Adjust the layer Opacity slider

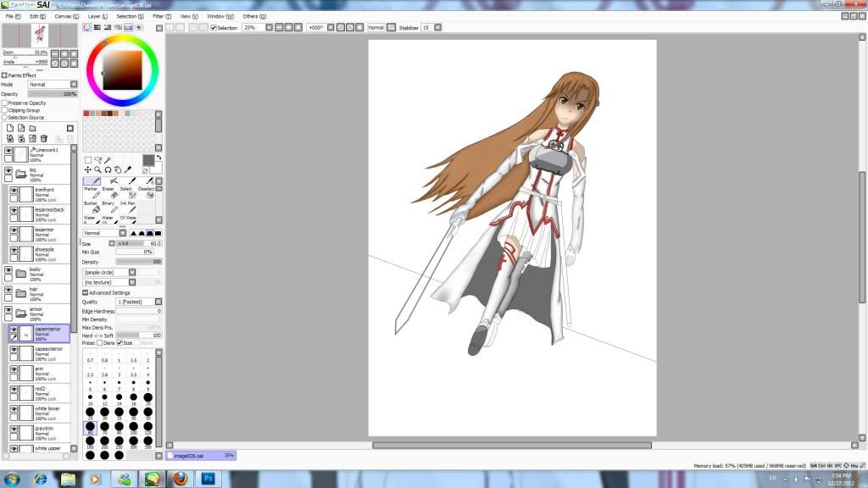pyautogui.click(x=53, y=94)
